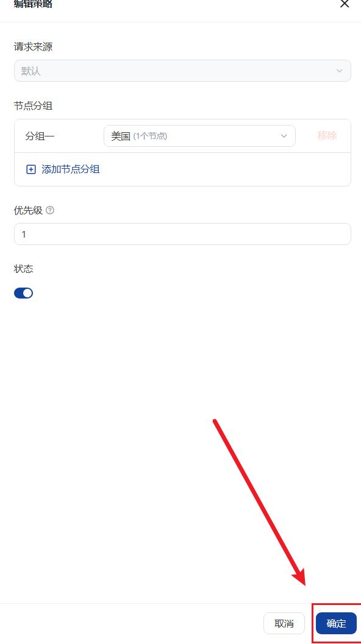This screenshot has height=644, width=361.
Task: Open the 请求来源 dropdown showing 默认
Action: [182, 71]
